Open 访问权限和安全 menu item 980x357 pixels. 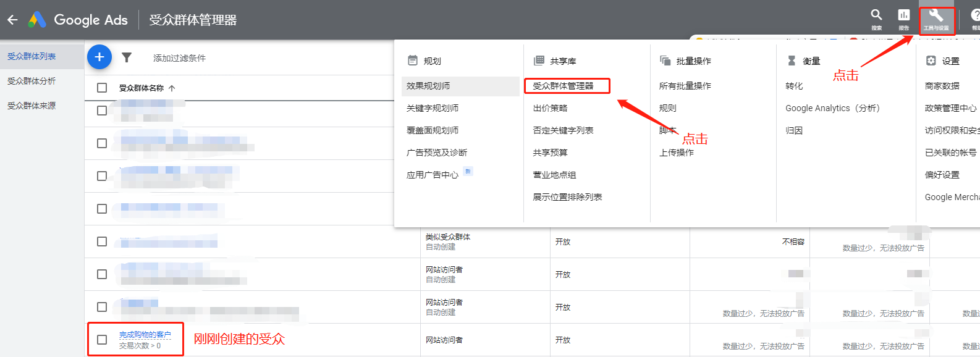click(x=952, y=130)
